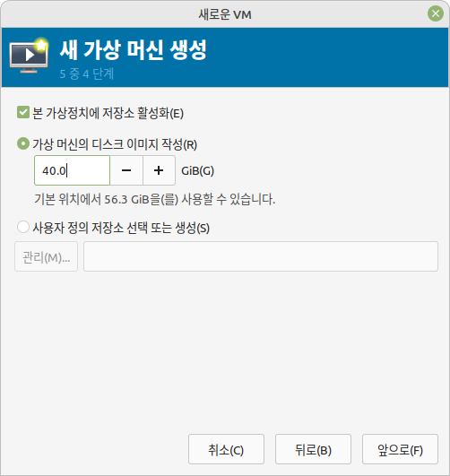450x476 pixels.
Task: Click the 관리(M)... button
Action: point(46,256)
